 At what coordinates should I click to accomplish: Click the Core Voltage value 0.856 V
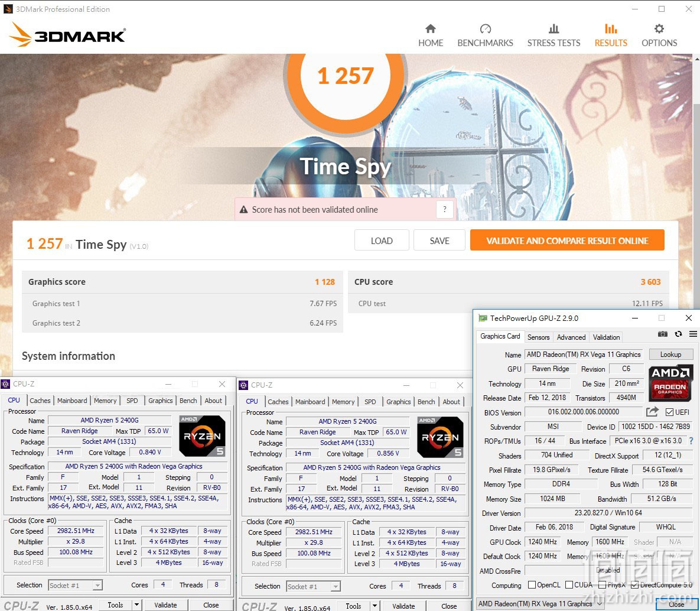pos(388,453)
